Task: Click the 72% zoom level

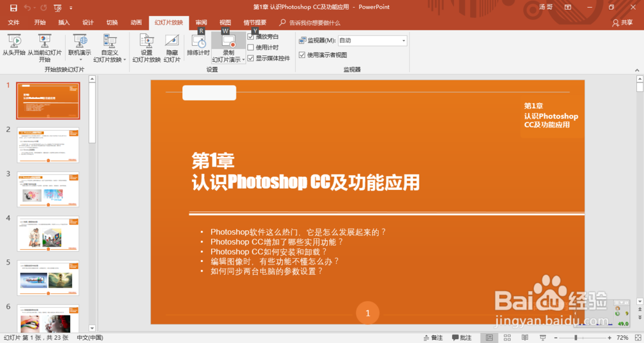Action: tap(622, 338)
